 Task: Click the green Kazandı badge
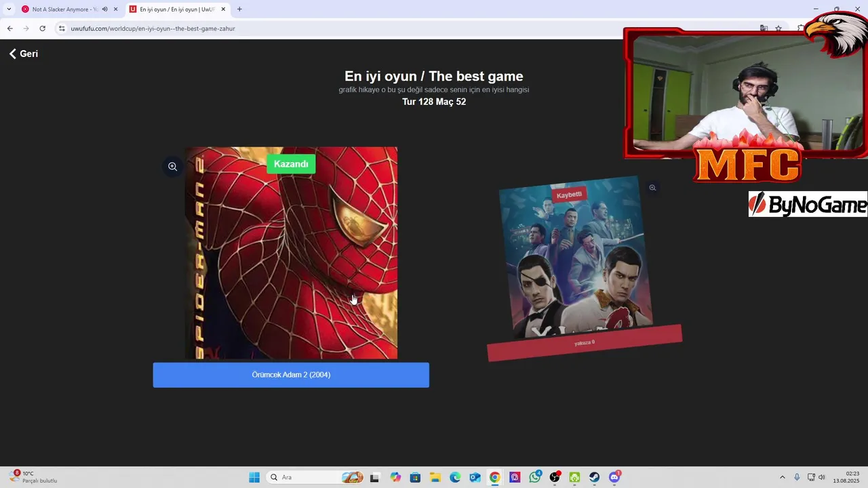pos(291,164)
